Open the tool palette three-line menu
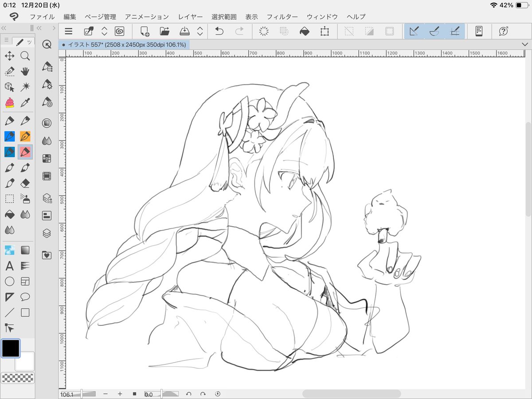 pyautogui.click(x=7, y=41)
